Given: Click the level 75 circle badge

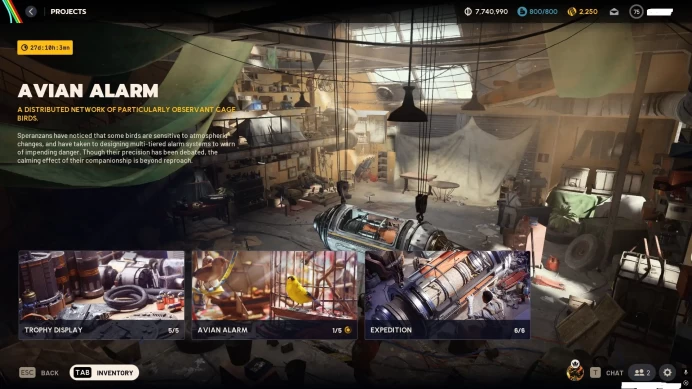Looking at the screenshot, I should (636, 12).
